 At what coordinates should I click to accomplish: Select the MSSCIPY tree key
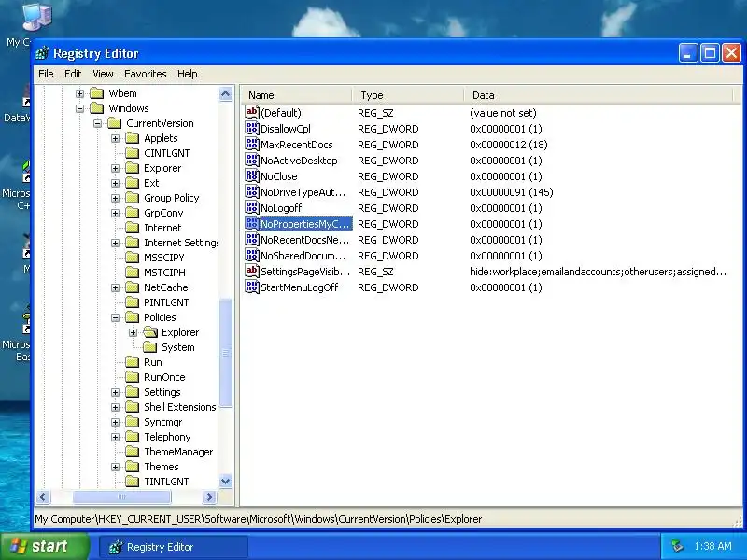164,258
